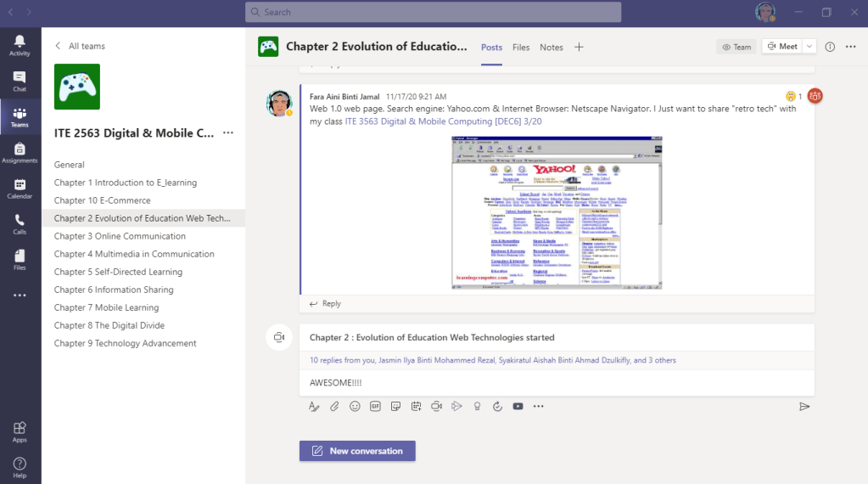Open more options for the ITE 2563 team
This screenshot has height=484, width=868.
click(227, 133)
